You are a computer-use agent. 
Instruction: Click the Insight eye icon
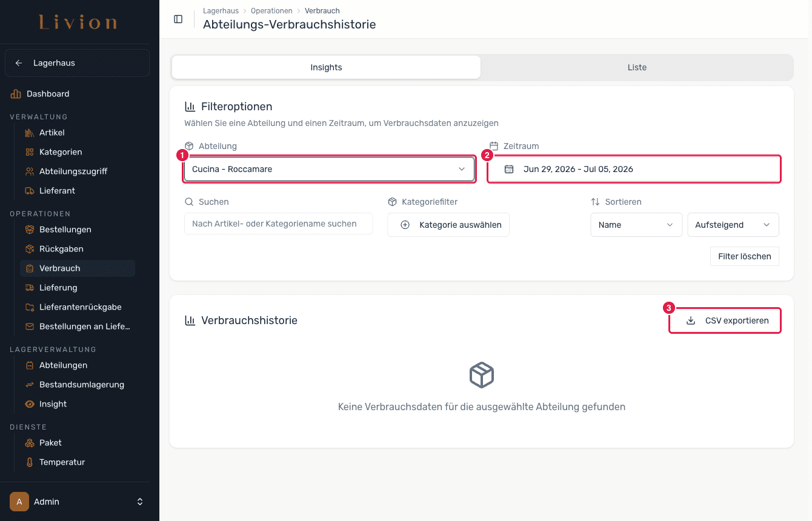click(29, 404)
